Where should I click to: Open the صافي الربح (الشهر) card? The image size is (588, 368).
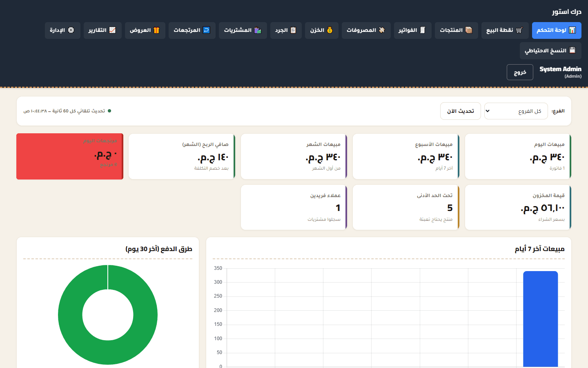click(182, 157)
